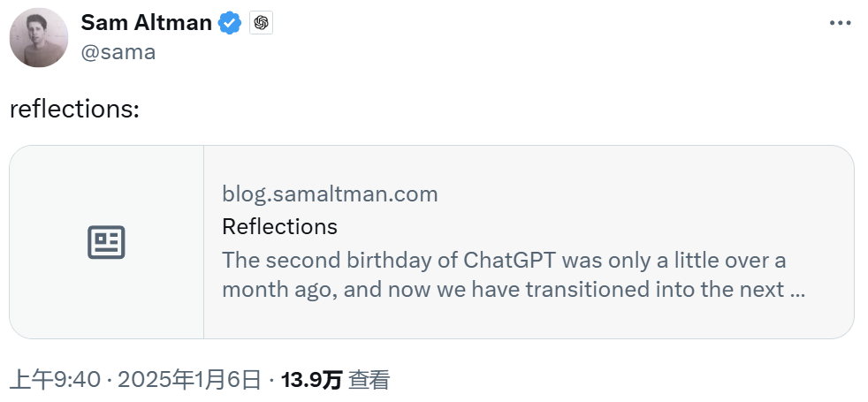Click the "Reflections" card title
Image resolution: width=868 pixels, height=402 pixels.
pos(279,227)
